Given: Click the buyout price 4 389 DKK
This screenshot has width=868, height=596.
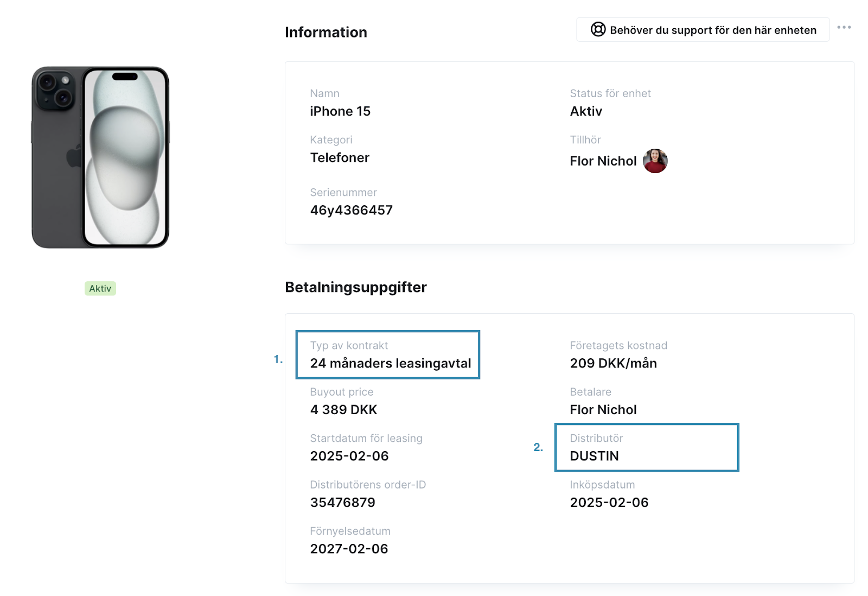Looking at the screenshot, I should 343,410.
